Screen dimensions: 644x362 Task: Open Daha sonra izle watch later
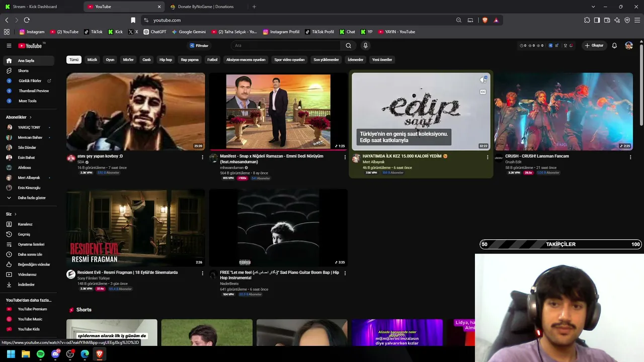(28, 254)
